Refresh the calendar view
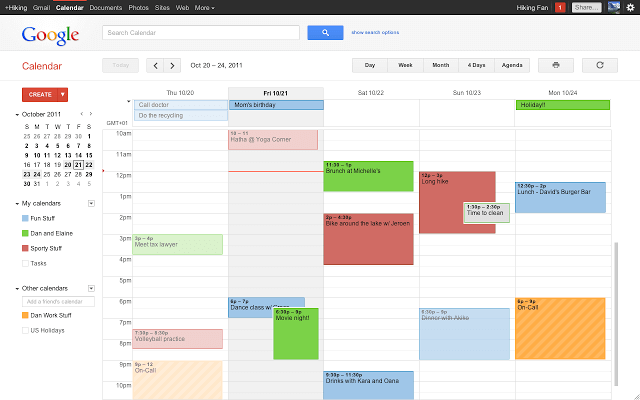This screenshot has width=640, height=400. pyautogui.click(x=599, y=65)
